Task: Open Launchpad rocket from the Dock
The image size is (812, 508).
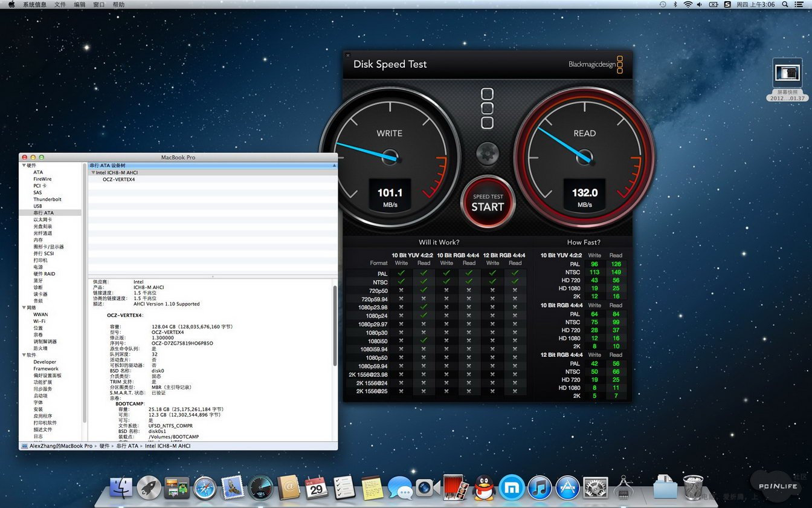Action: pyautogui.click(x=149, y=487)
